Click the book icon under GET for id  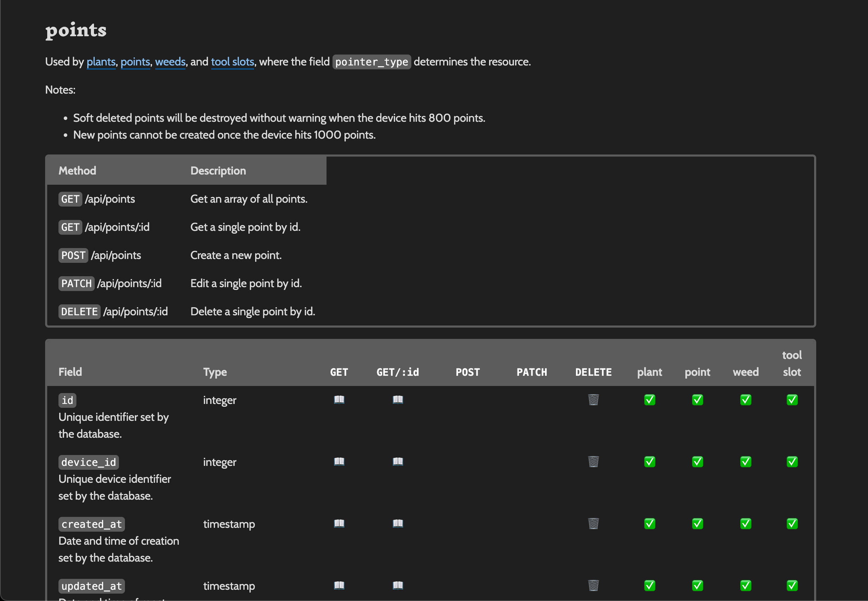(x=339, y=400)
